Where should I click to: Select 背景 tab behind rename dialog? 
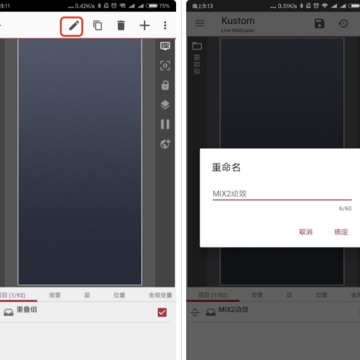pyautogui.click(x=257, y=295)
